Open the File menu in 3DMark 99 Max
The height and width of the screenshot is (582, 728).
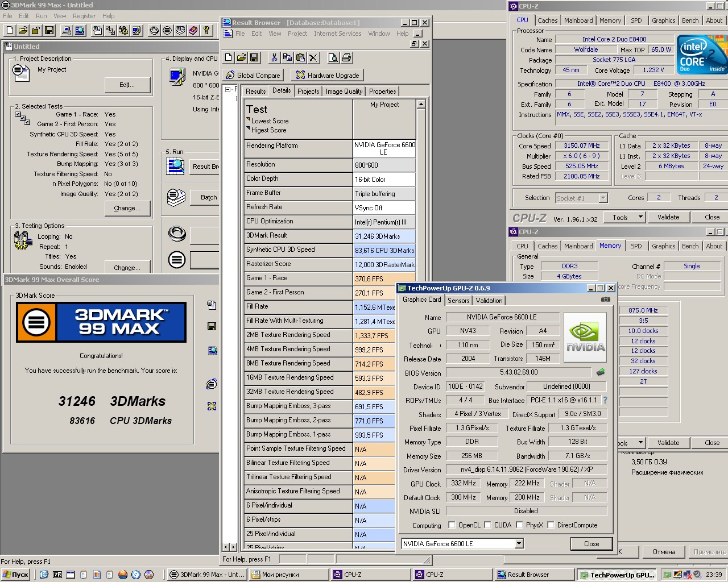click(x=7, y=16)
